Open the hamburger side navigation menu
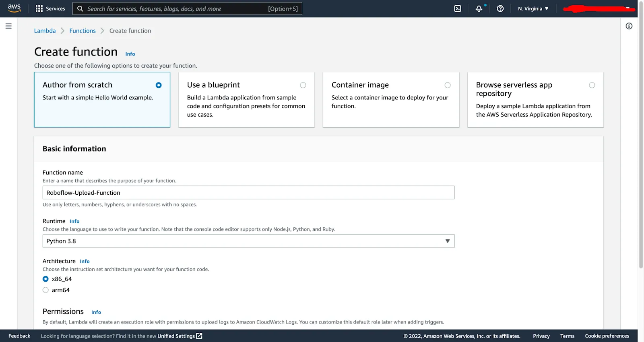 point(8,26)
